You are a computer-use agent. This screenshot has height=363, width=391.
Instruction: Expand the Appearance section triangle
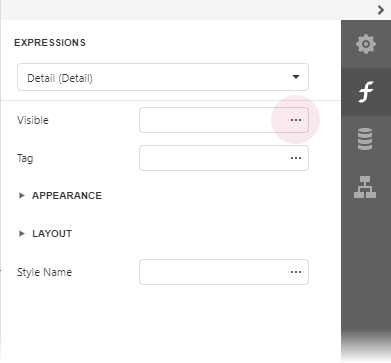[22, 196]
